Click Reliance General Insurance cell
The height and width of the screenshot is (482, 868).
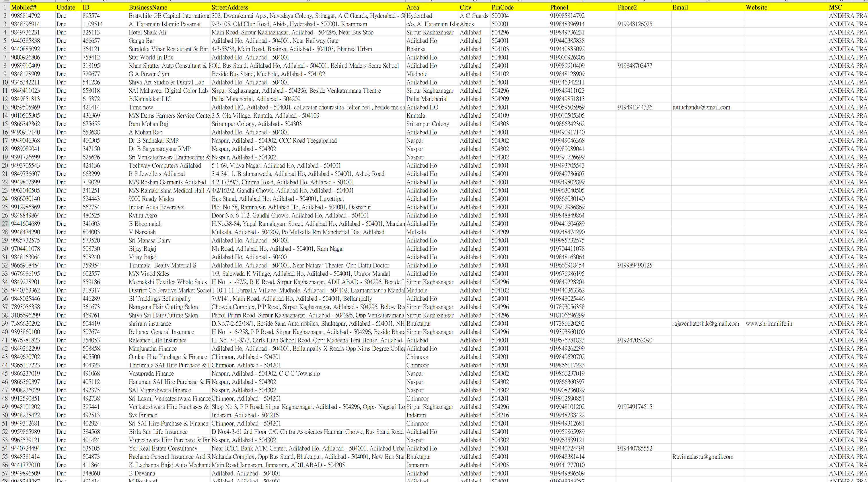pyautogui.click(x=169, y=332)
